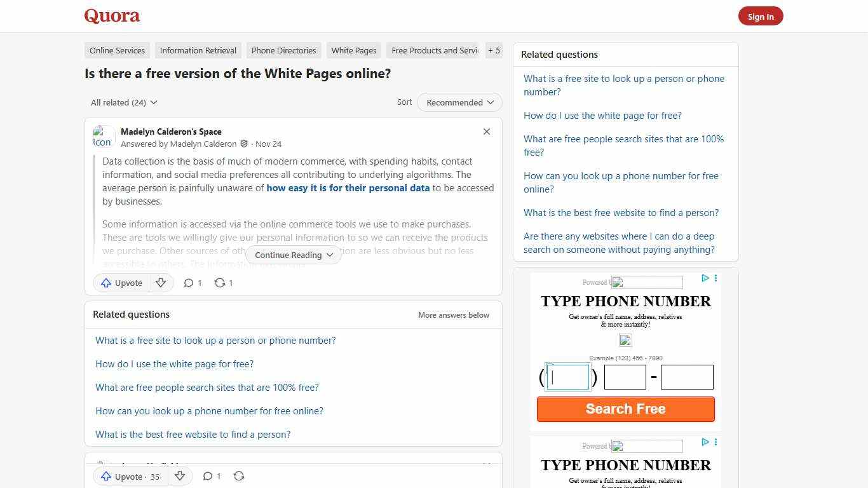Expand the answer with Continue Reading

click(x=293, y=255)
